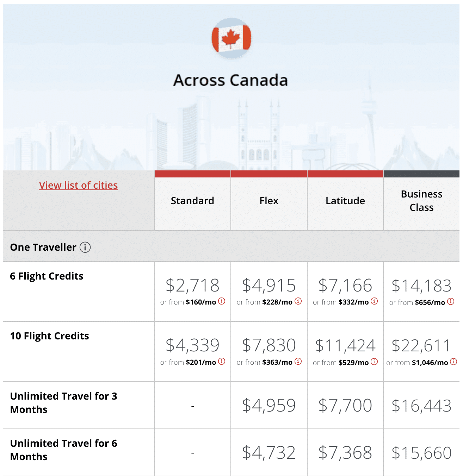Click info icon next to $529/mo Latitude price
Viewport: 463px width, 476px height.
tap(374, 362)
